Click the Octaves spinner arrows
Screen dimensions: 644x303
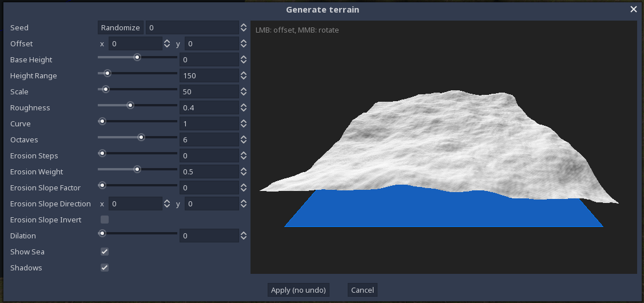244,139
